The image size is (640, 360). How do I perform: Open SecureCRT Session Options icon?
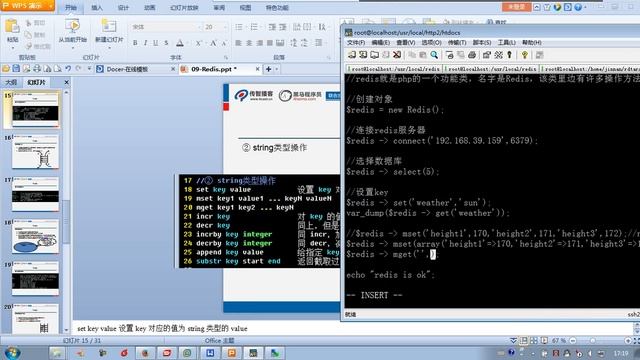tap(487, 55)
